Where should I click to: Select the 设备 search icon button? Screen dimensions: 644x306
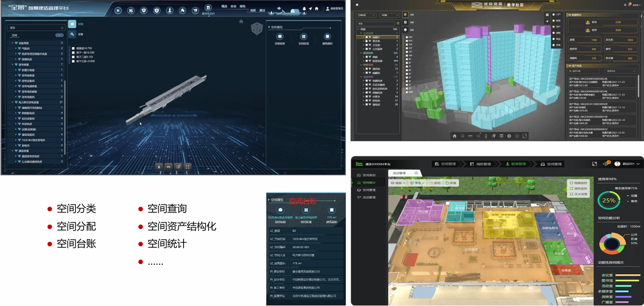click(x=72, y=34)
